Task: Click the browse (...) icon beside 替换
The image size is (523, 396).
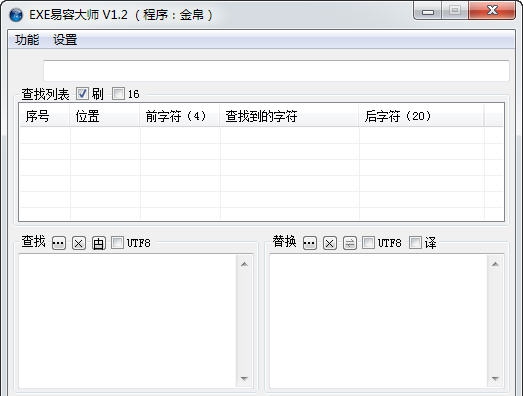Action: click(x=310, y=243)
